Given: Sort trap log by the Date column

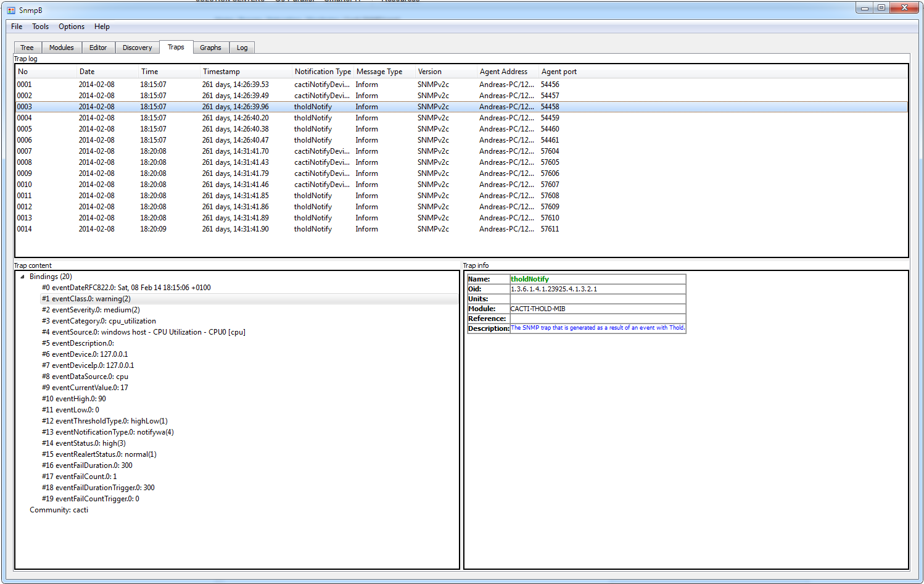Looking at the screenshot, I should [87, 71].
